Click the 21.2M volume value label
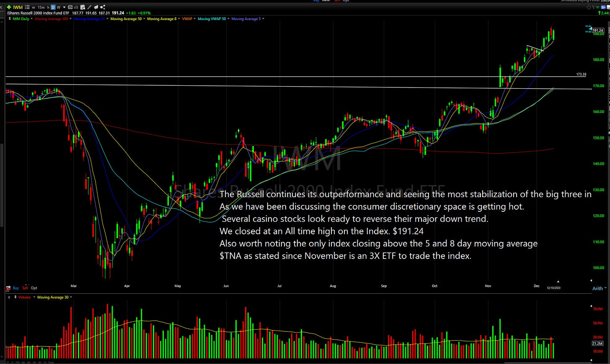Image resolution: width=610 pixels, height=364 pixels. [x=597, y=343]
